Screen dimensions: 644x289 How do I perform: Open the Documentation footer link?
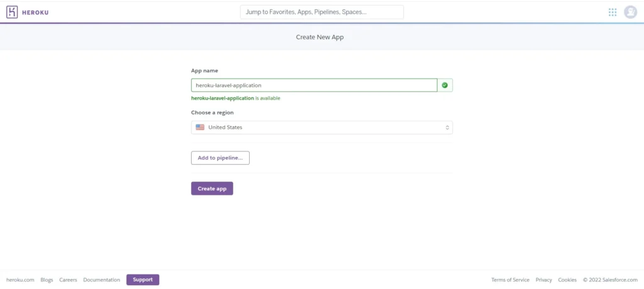tap(101, 280)
